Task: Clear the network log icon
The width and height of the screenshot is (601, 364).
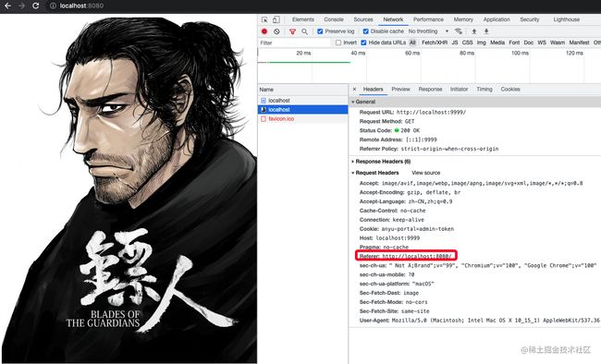Action: tap(276, 31)
